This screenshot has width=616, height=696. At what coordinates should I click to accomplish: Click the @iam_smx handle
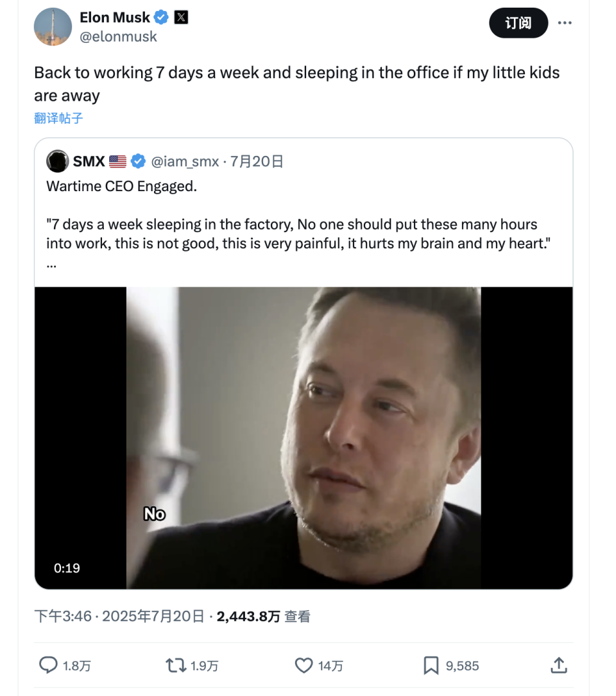click(185, 161)
